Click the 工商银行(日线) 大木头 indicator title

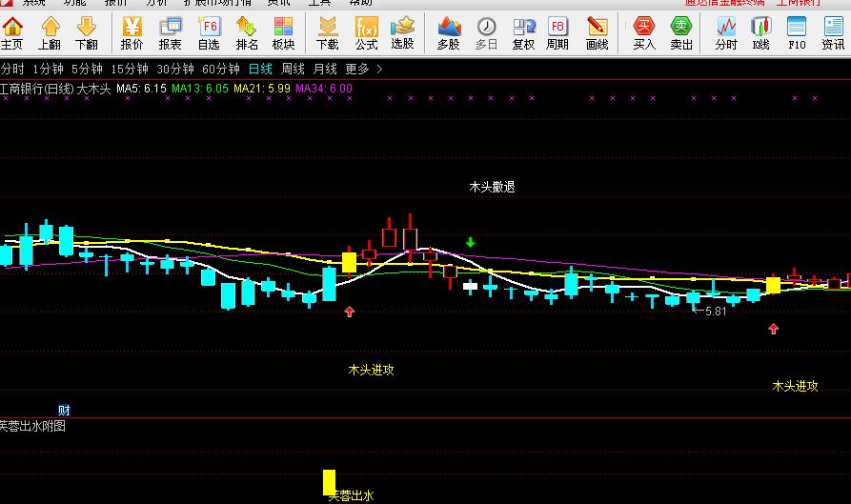click(55, 89)
